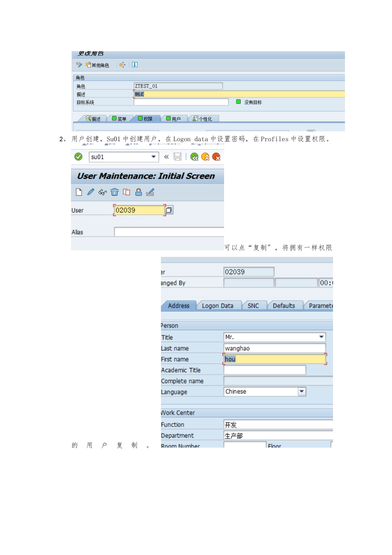Click the Complete name field

tap(278, 381)
